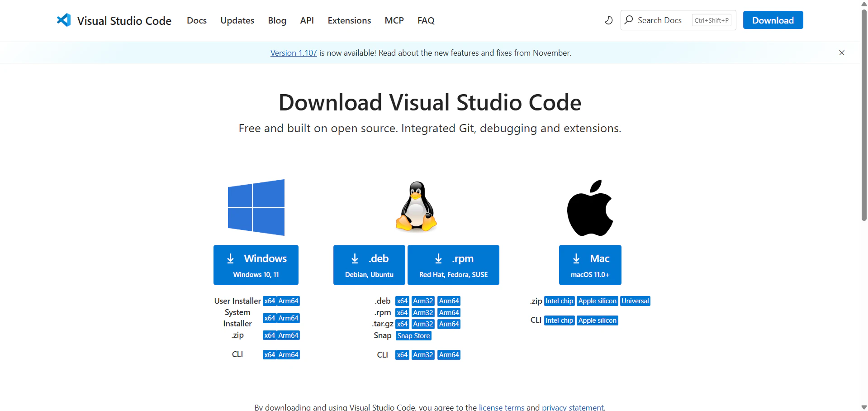
Task: Click the large Windows logo
Action: coord(256,207)
